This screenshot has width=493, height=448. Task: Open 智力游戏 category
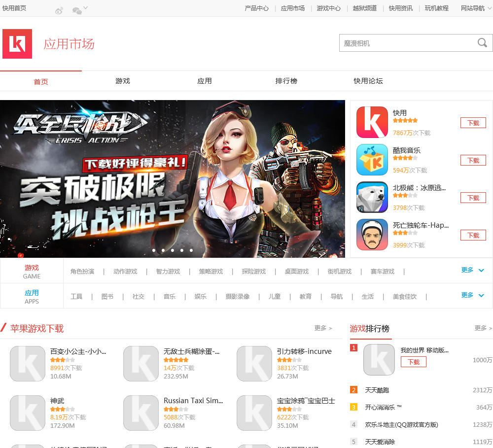click(168, 272)
